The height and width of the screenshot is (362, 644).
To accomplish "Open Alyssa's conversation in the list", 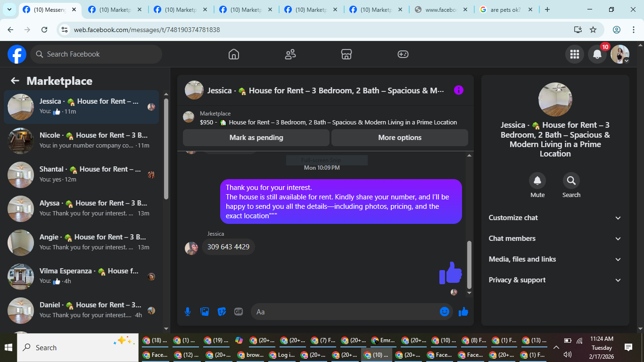I will pyautogui.click(x=82, y=209).
